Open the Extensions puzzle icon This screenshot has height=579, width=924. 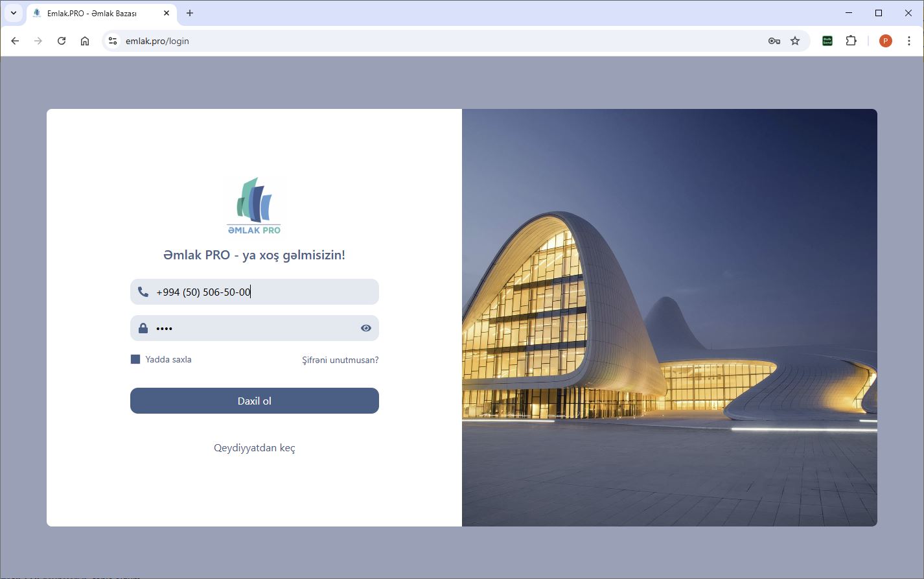coord(851,41)
